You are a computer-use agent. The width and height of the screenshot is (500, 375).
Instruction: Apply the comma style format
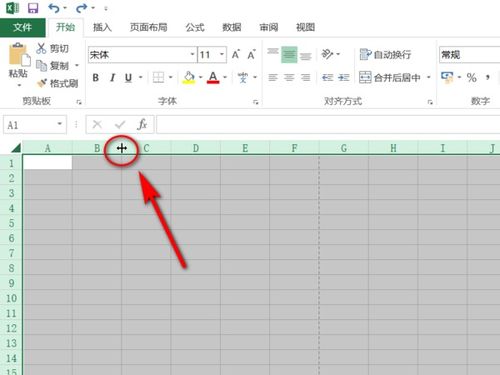pos(488,78)
